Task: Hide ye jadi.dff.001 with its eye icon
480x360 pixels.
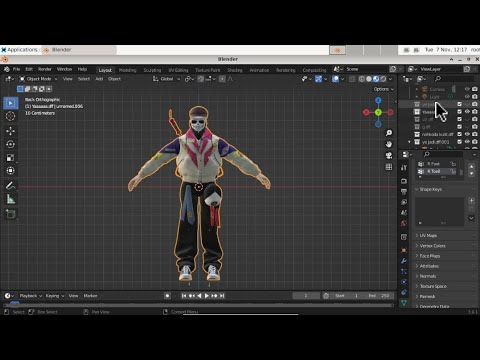Action: (x=467, y=142)
